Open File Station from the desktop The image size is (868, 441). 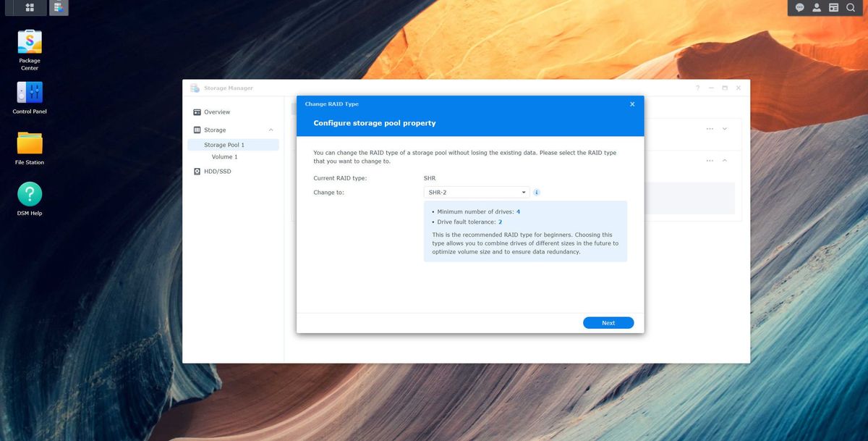pos(29,143)
